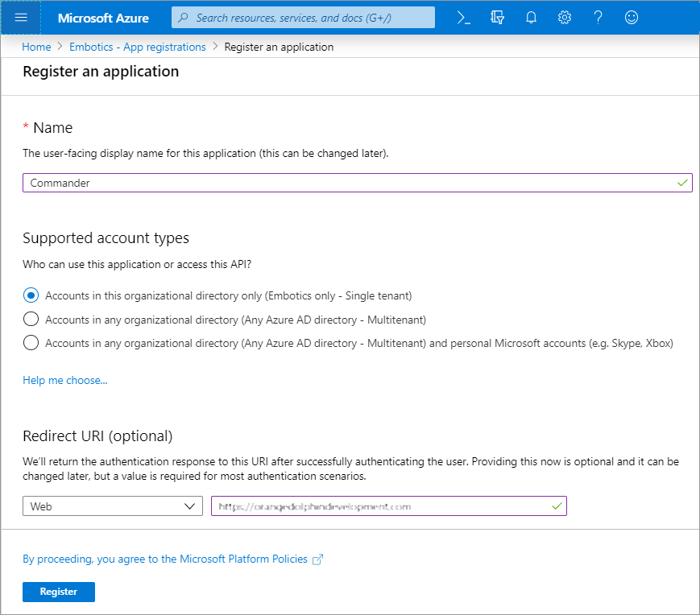Open portal settings gear

pyautogui.click(x=565, y=18)
